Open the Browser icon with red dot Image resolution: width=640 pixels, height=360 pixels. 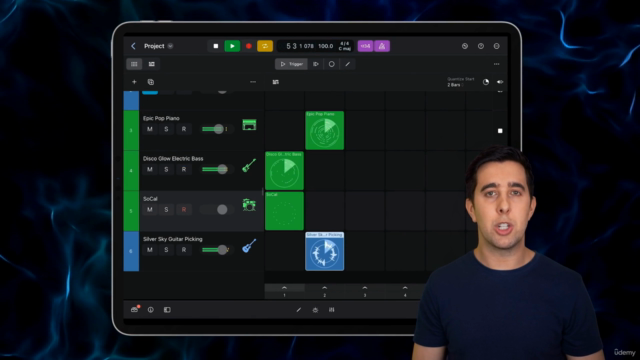tap(135, 309)
